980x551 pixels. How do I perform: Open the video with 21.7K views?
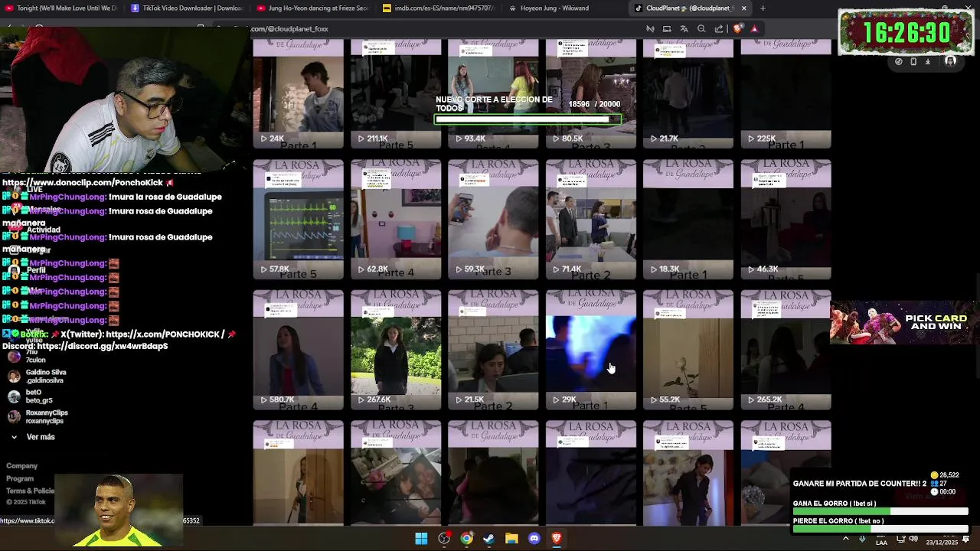click(688, 93)
